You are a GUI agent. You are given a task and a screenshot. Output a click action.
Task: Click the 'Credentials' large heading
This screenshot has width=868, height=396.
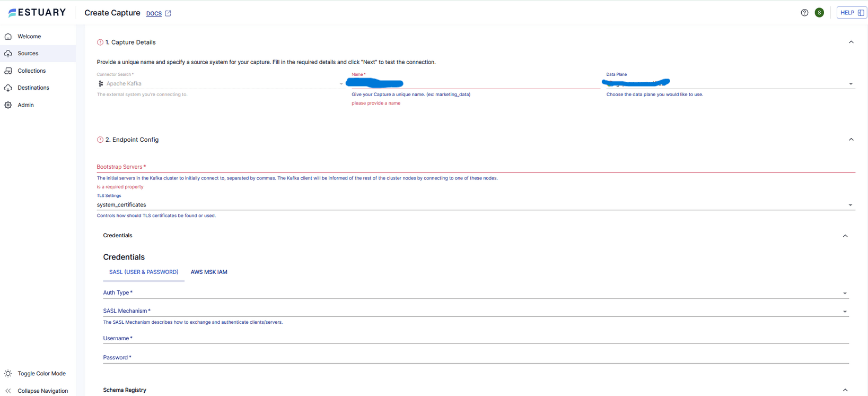[124, 257]
